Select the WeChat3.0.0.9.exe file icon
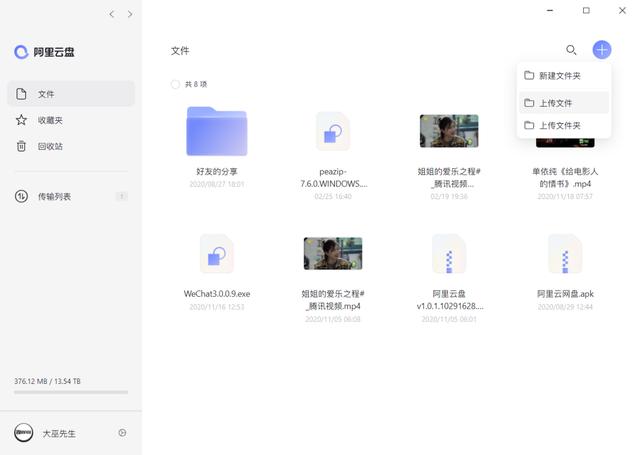Screen dimensions: 640x455 tap(217, 254)
